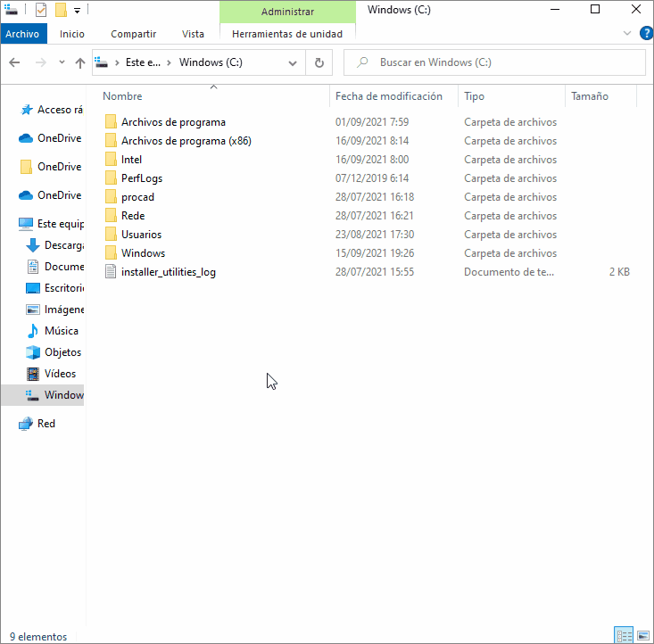Go back with the left arrow
Screen dimensions: 654x644
coord(14,62)
